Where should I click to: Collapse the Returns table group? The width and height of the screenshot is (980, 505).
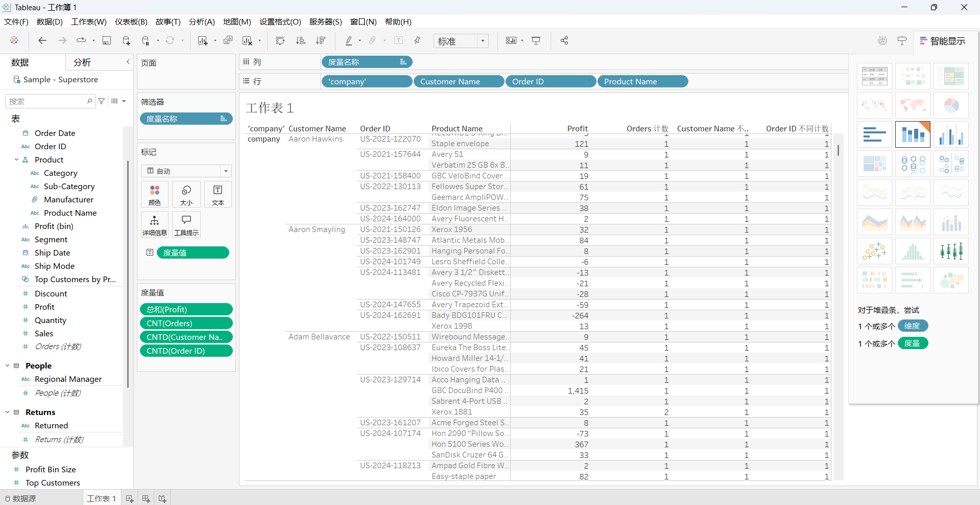7,412
